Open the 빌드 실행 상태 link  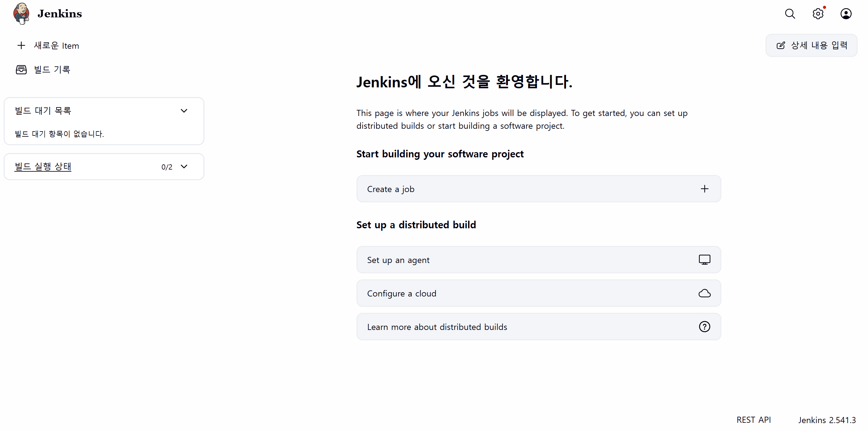click(43, 166)
